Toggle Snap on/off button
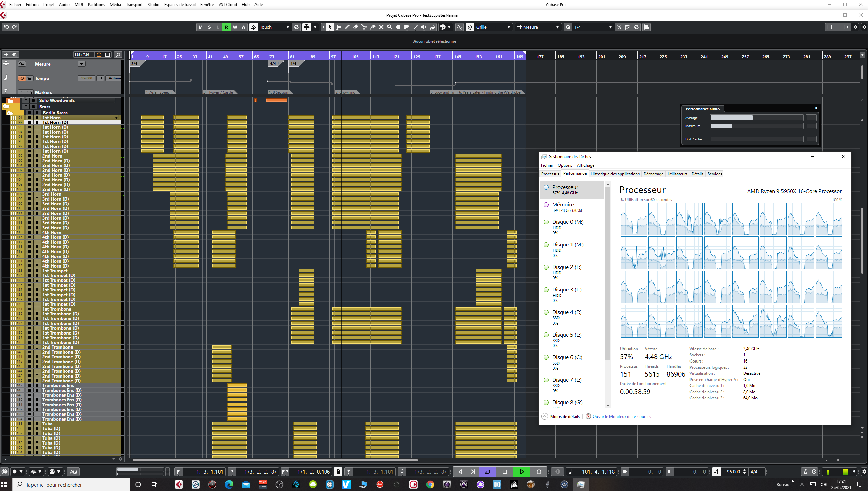The height and width of the screenshot is (491, 868). click(470, 27)
